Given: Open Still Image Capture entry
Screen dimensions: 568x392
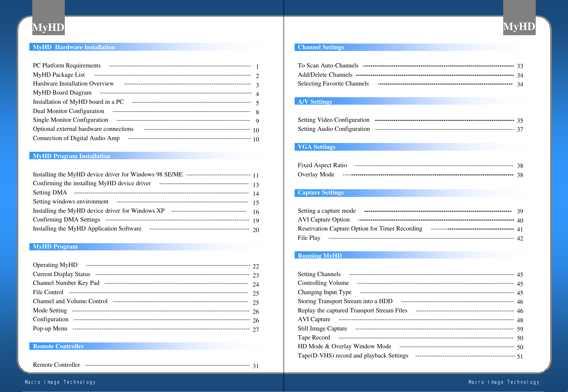Looking at the screenshot, I should [x=322, y=329].
